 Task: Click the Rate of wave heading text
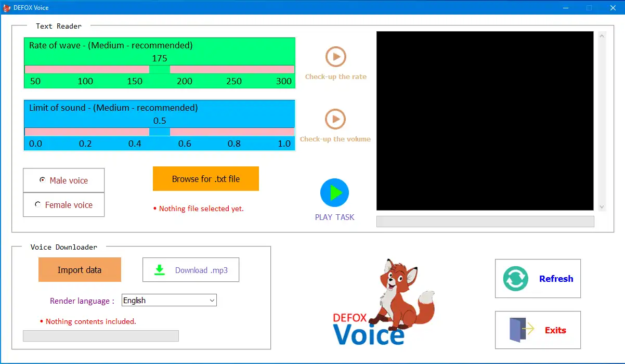point(111,45)
